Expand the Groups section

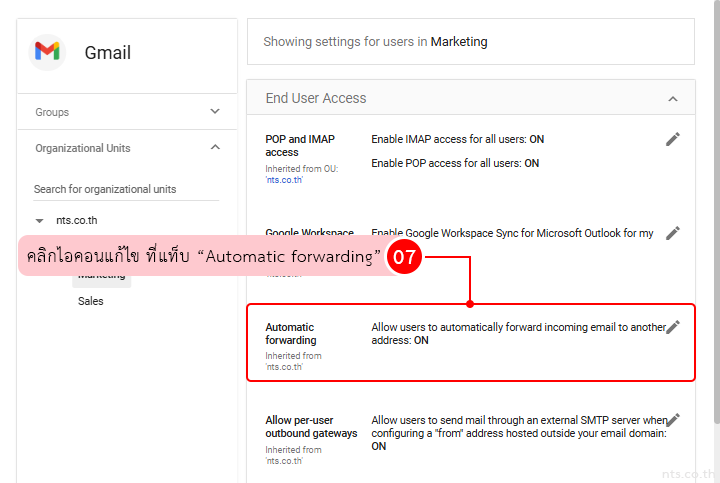[x=215, y=112]
